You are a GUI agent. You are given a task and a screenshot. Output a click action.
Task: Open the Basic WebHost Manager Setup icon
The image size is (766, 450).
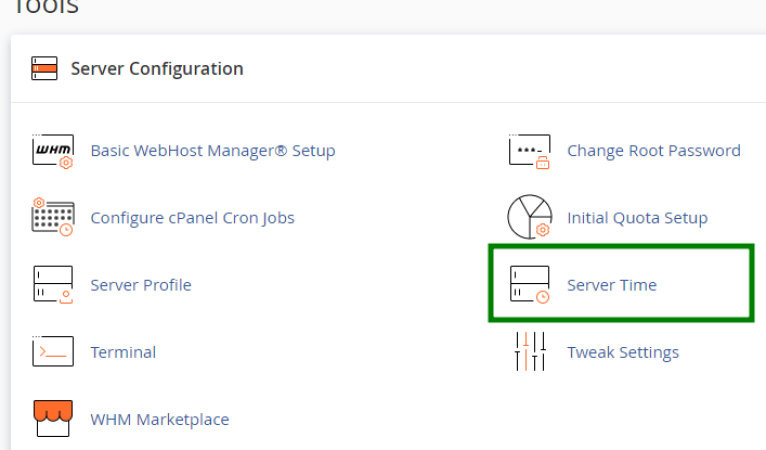click(53, 151)
